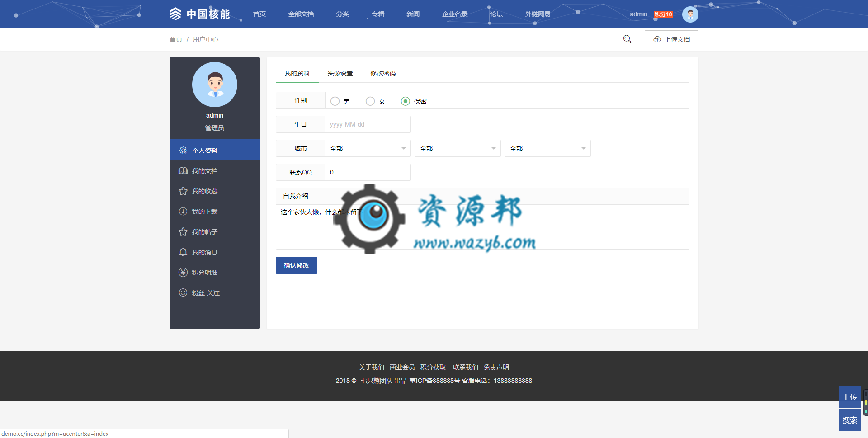This screenshot has width=868, height=438.
Task: Open 首页 in top navigation
Action: pyautogui.click(x=259, y=14)
